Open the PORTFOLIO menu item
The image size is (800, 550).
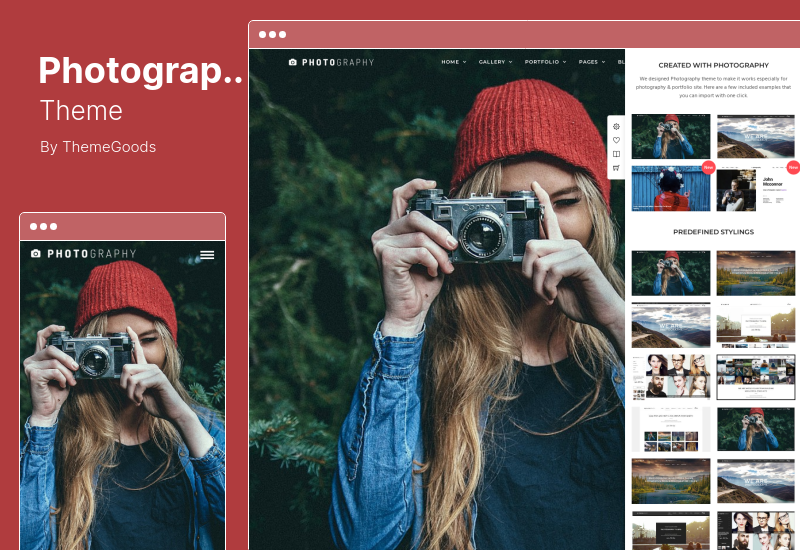point(542,62)
